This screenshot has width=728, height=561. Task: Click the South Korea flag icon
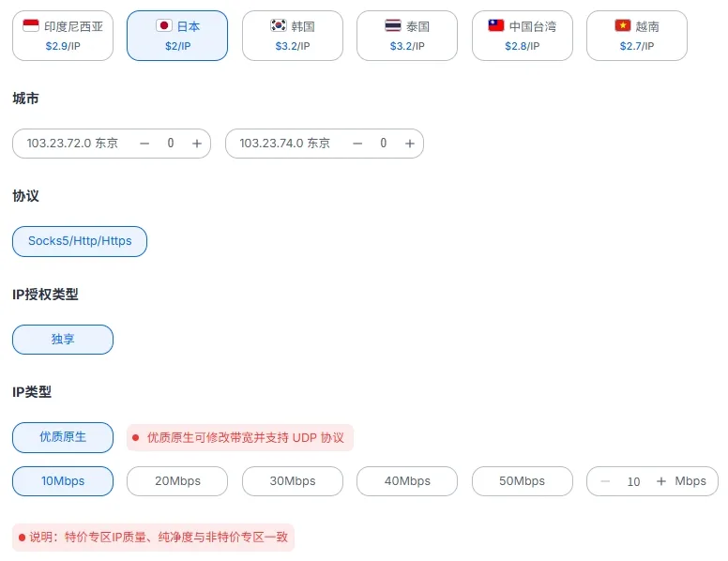[279, 25]
